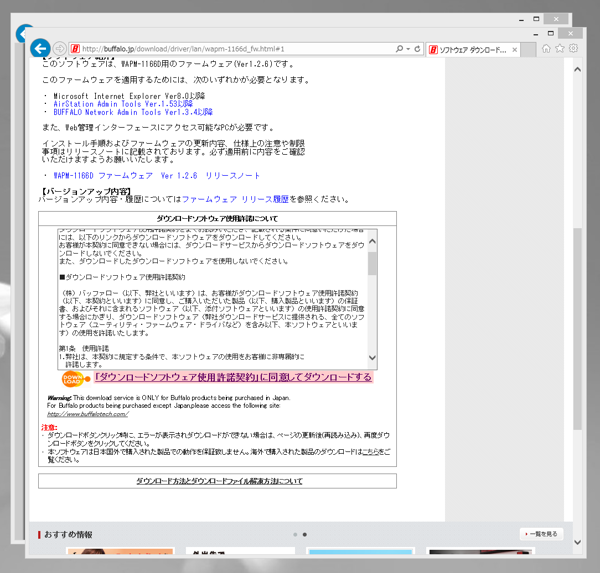
Task: Select the first carousel dot
Action: [295, 534]
